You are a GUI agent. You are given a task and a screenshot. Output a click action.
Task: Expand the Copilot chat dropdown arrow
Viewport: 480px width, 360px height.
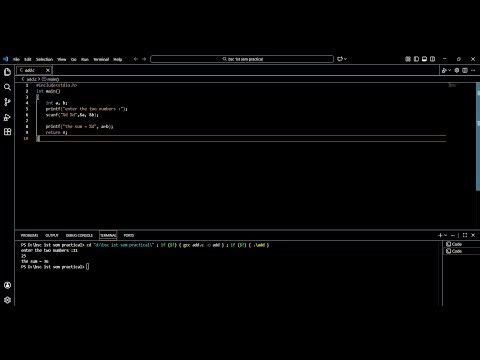(x=345, y=59)
